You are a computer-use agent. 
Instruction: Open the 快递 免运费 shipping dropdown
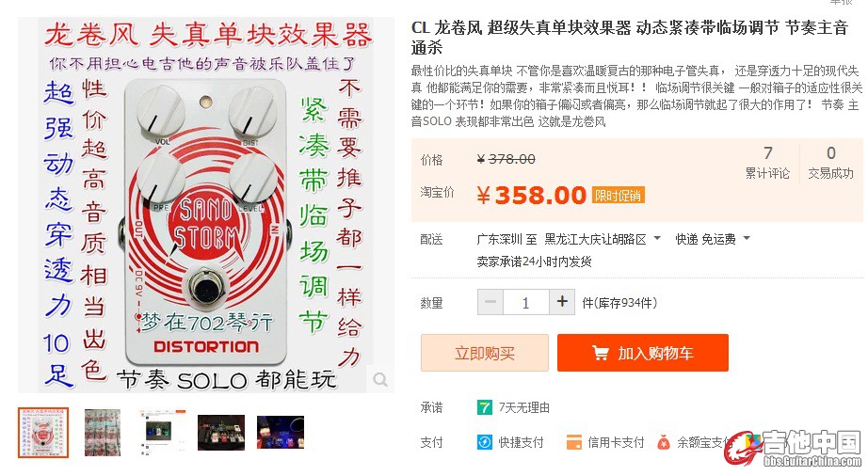pos(747,239)
